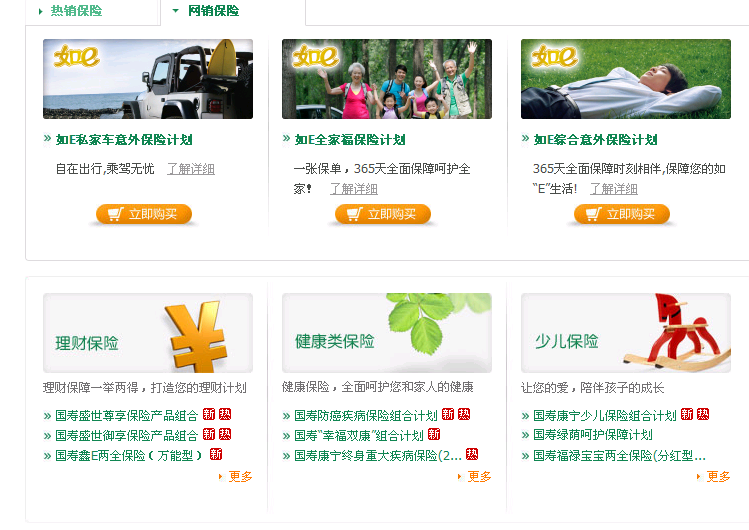Image resolution: width=749 pixels, height=530 pixels.
Task: Click the arrow icon before 热销保险 tab
Action: [x=41, y=11]
